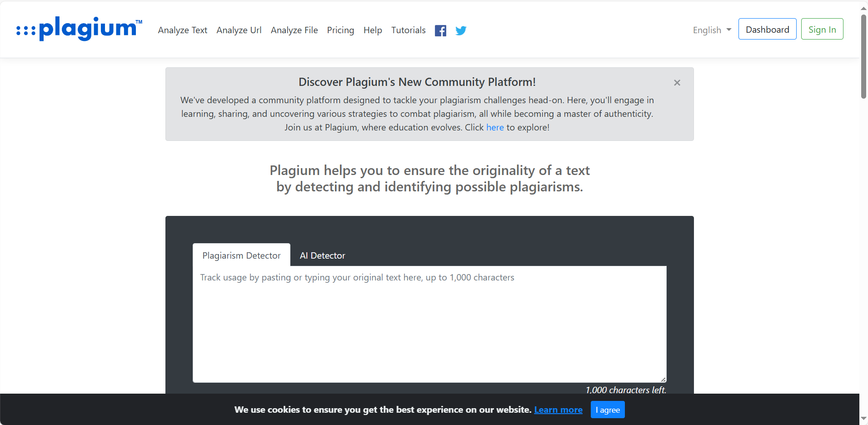Go to the Pricing page
The width and height of the screenshot is (868, 425).
340,30
